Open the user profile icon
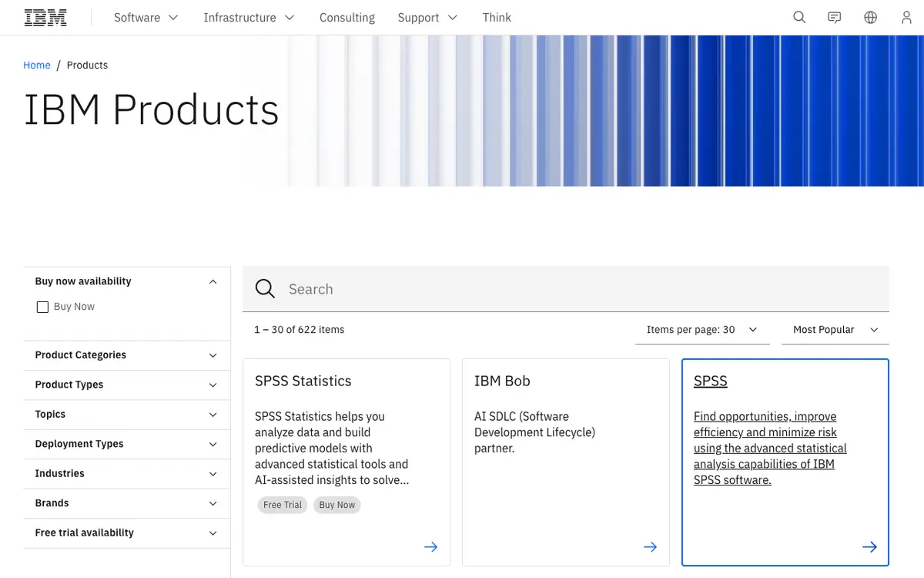This screenshot has width=924, height=578. [x=906, y=17]
